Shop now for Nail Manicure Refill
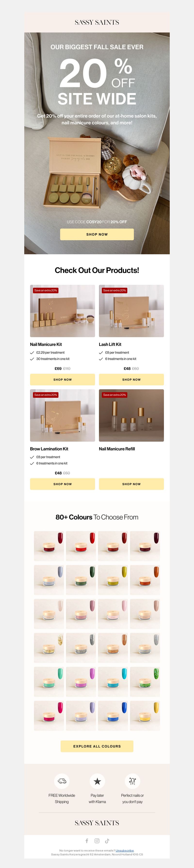The image size is (194, 868). point(131,484)
